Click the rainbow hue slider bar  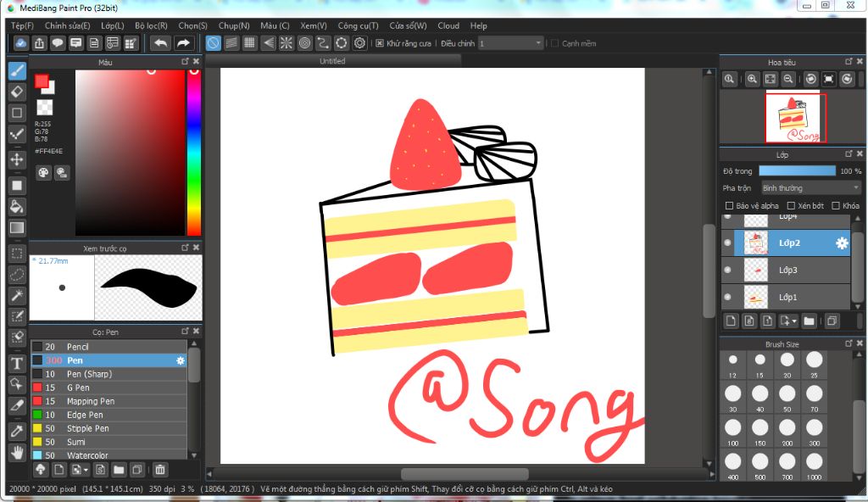pos(194,153)
